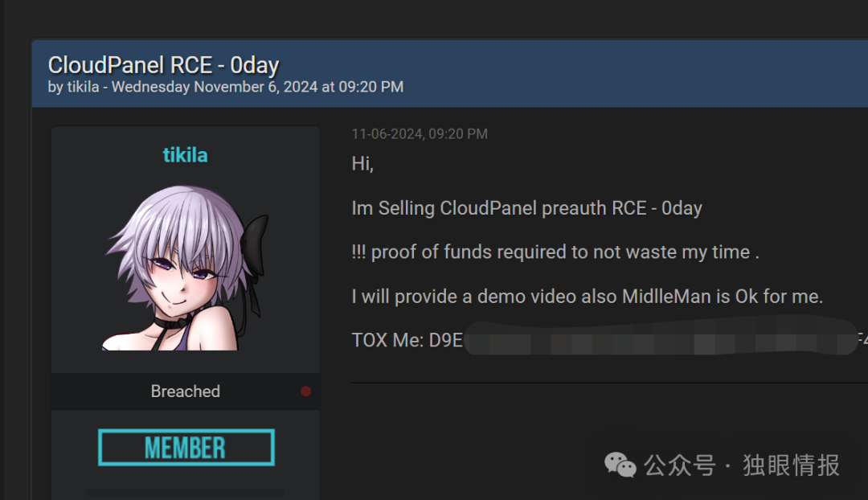Image resolution: width=868 pixels, height=500 pixels.
Task: Click the 公众号 watermark text
Action: coord(679,465)
